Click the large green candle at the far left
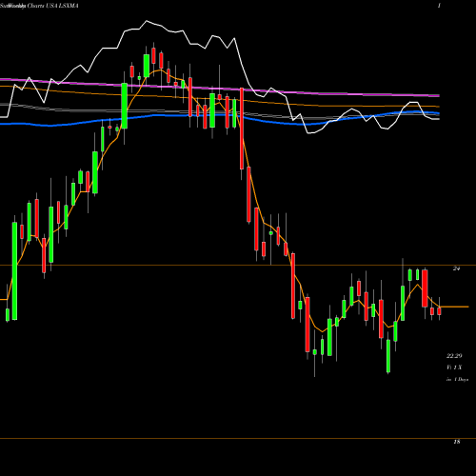The height and width of the screenshot is (476, 476). click(x=14, y=270)
